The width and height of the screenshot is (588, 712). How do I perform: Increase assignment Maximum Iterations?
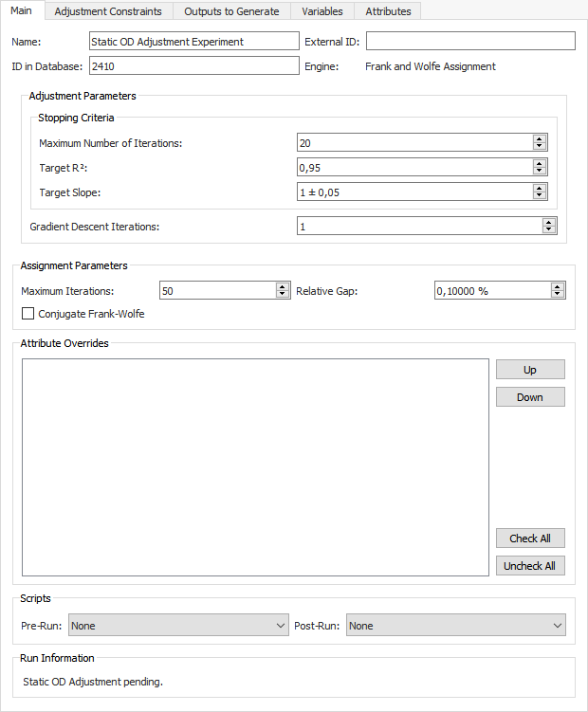(283, 286)
